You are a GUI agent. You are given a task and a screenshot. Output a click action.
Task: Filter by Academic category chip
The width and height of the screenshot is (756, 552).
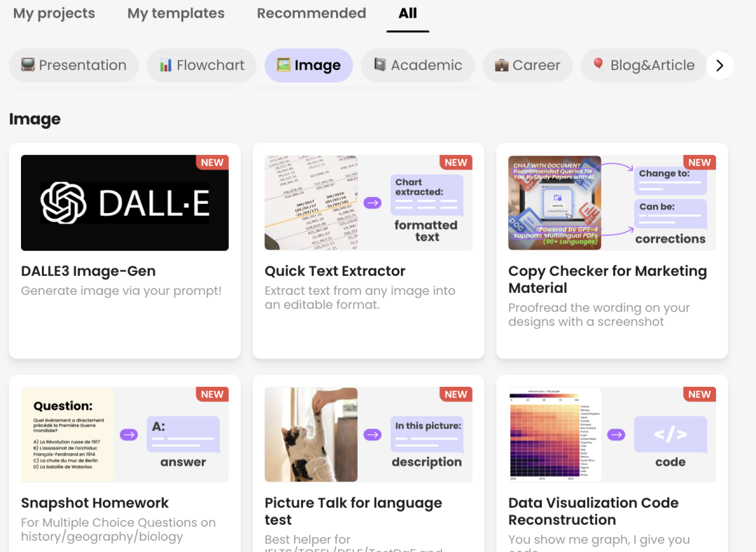(418, 65)
